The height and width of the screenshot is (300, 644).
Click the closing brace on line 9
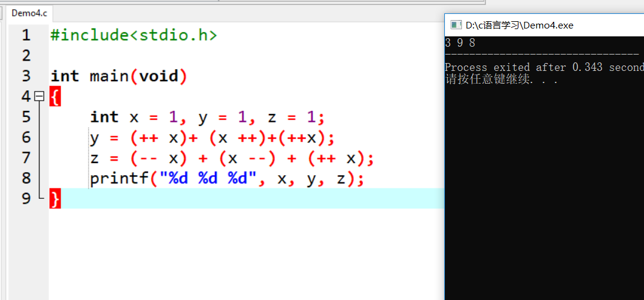point(55,199)
